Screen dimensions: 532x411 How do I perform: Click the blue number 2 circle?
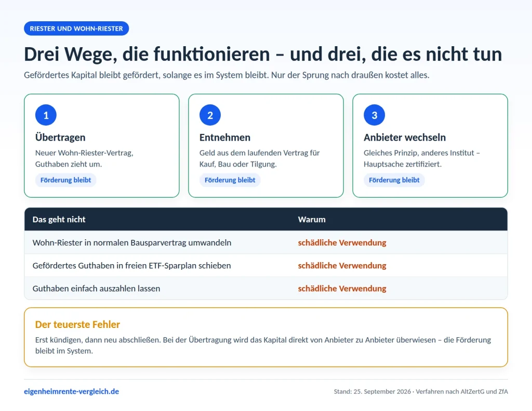pos(210,115)
